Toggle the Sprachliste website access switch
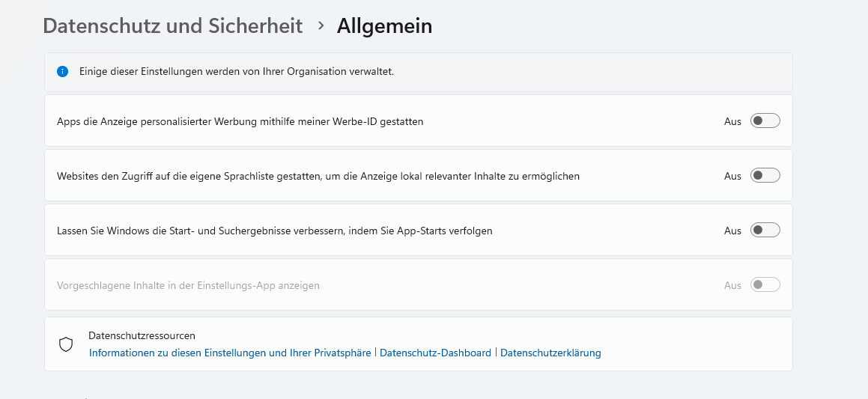868x399 pixels. tap(765, 176)
